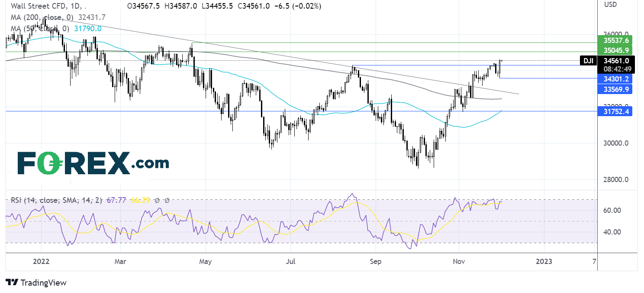Click the blue 34301.2 price label
The image size is (644, 293).
(x=615, y=78)
